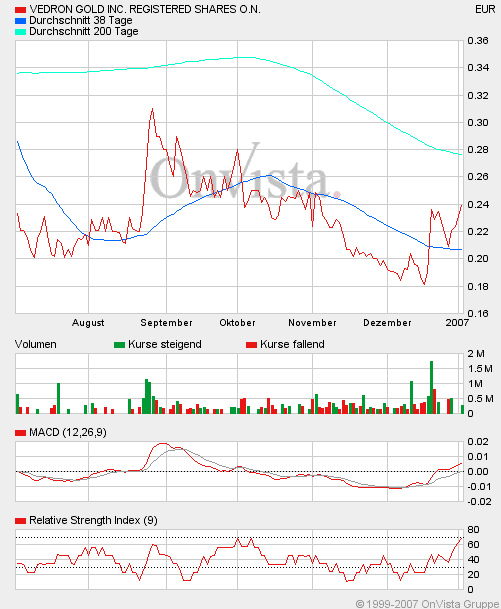Click the RSI axis value 20
The height and width of the screenshot is (609, 501).
pyautogui.click(x=473, y=575)
